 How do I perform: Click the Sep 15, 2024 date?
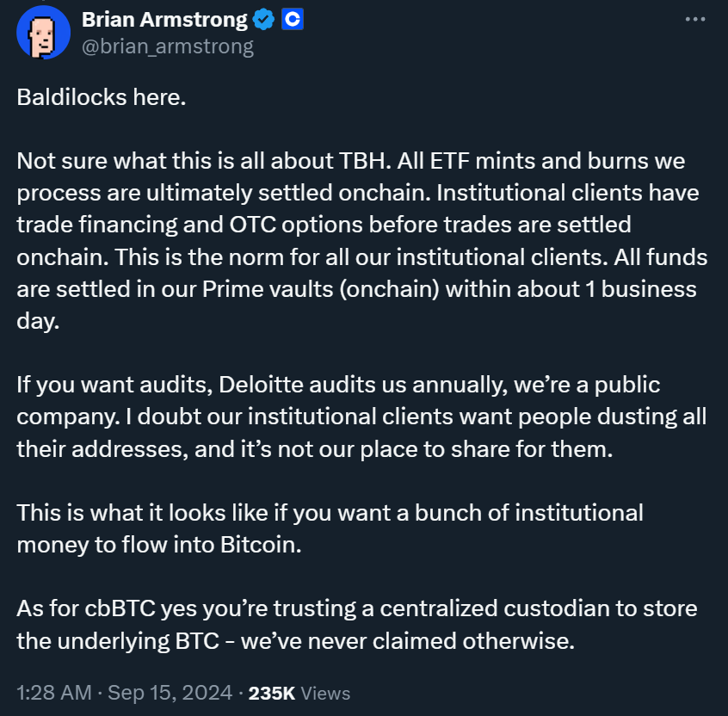click(170, 692)
